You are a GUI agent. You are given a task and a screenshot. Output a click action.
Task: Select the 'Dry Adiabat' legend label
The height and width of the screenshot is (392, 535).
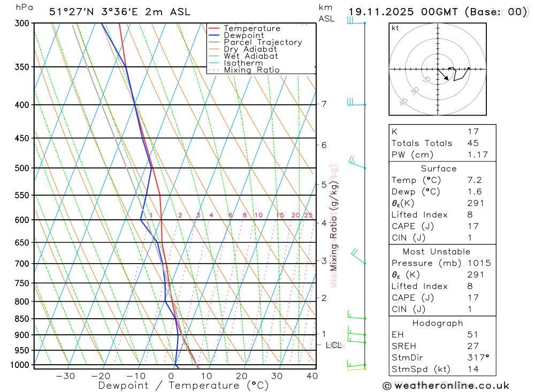coord(250,49)
